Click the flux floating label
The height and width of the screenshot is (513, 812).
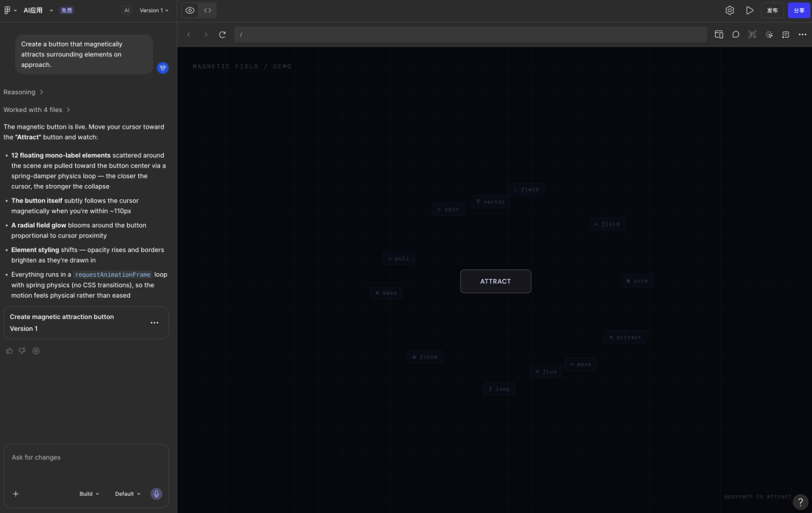click(547, 372)
